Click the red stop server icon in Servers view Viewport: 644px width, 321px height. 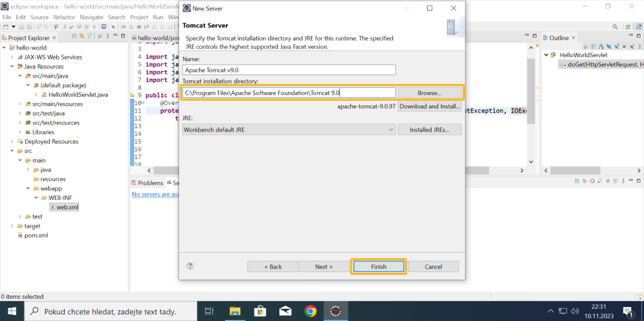pos(608,181)
